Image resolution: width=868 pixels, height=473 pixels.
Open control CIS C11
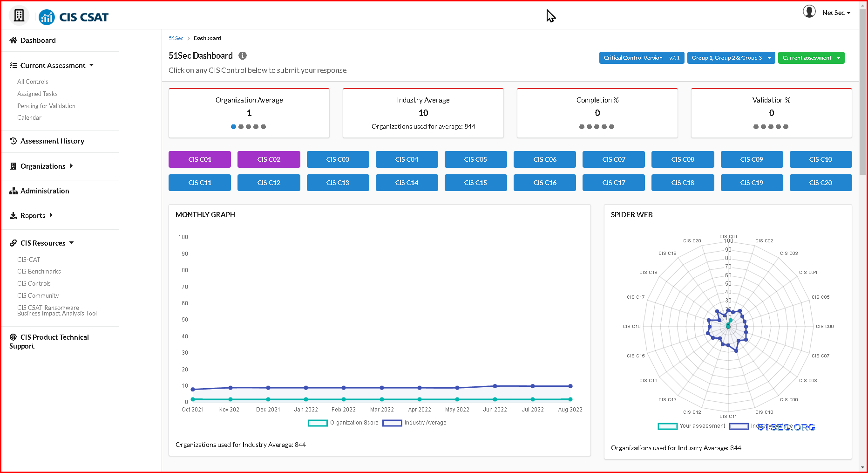point(200,183)
